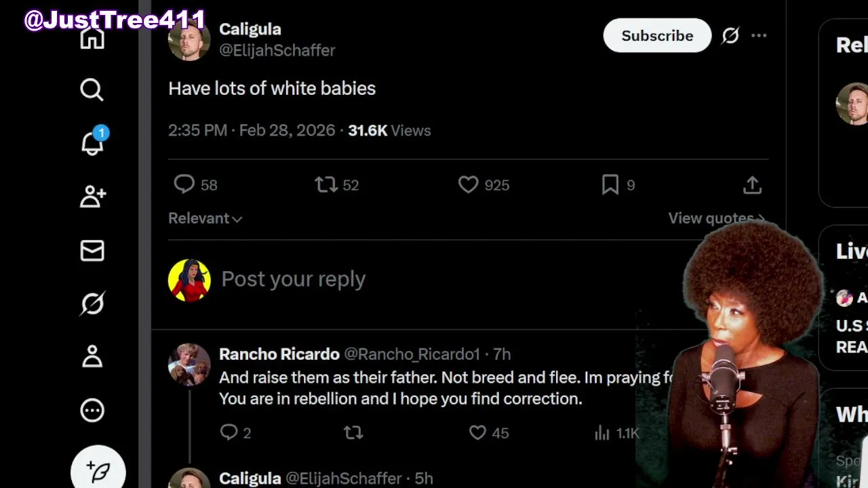Screen dimensions: 868x488
Task: Go to Home in left sidebar
Action: (x=92, y=38)
